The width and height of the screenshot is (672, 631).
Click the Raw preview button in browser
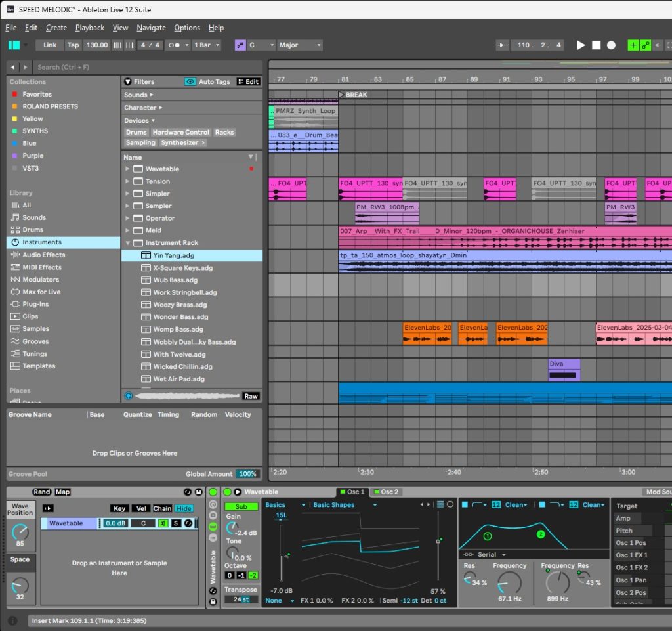pyautogui.click(x=251, y=396)
